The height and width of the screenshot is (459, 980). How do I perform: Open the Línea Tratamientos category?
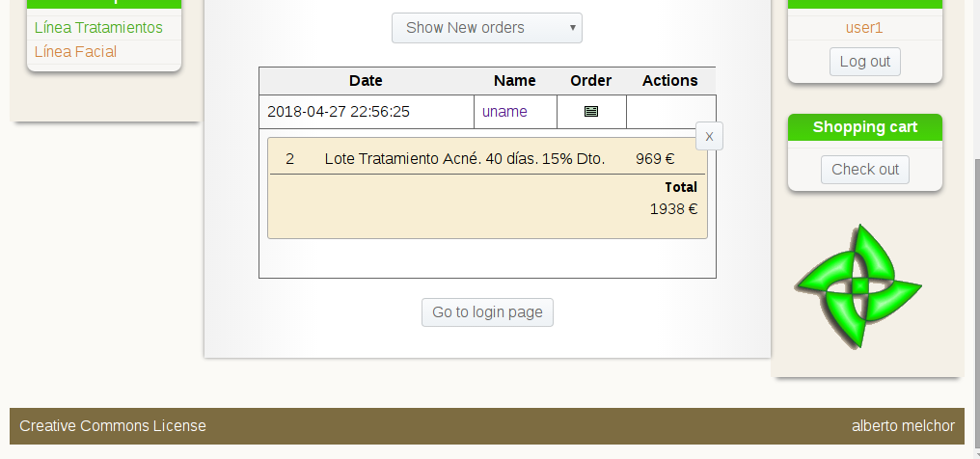coord(98,28)
